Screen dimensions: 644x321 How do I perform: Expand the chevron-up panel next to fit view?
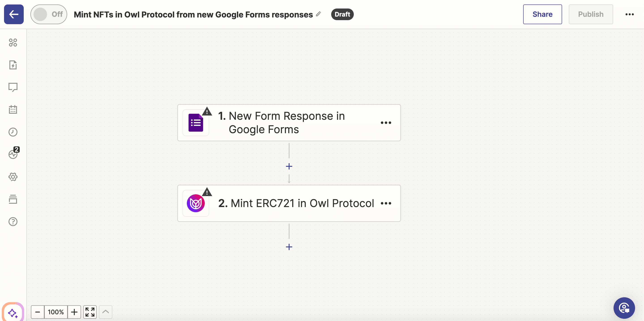tap(105, 312)
